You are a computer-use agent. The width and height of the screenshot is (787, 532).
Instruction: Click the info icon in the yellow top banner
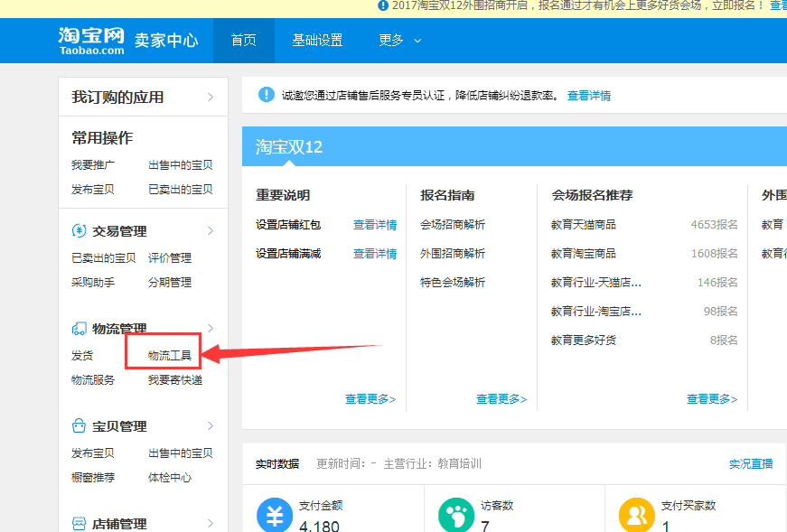pyautogui.click(x=383, y=5)
